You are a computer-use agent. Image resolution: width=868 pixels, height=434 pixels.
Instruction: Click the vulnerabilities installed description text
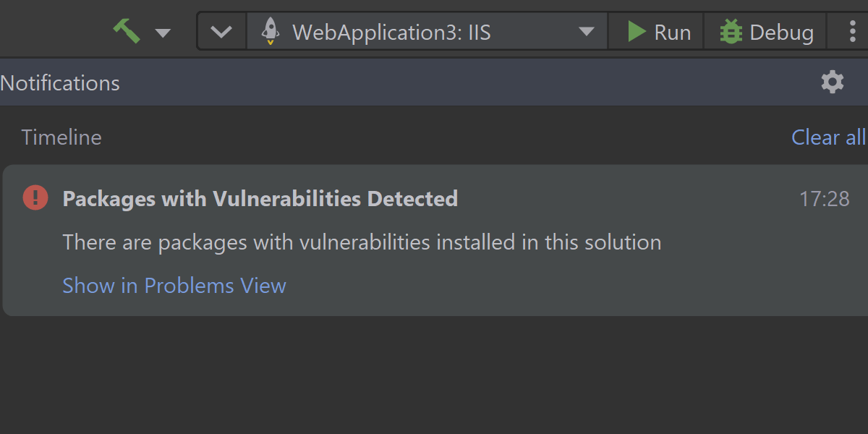tap(362, 242)
